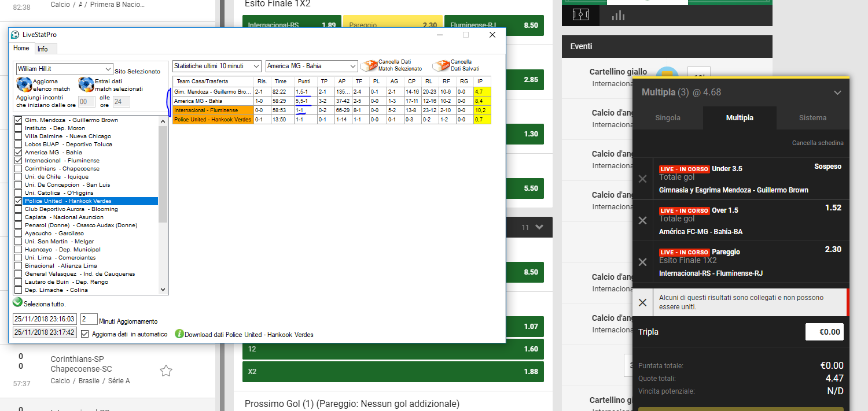This screenshot has height=411, width=868.
Task: Click the Eventi panel header
Action: tap(667, 46)
